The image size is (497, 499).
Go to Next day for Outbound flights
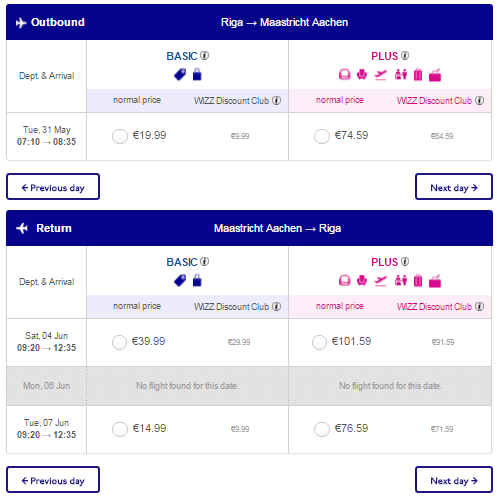[454, 187]
